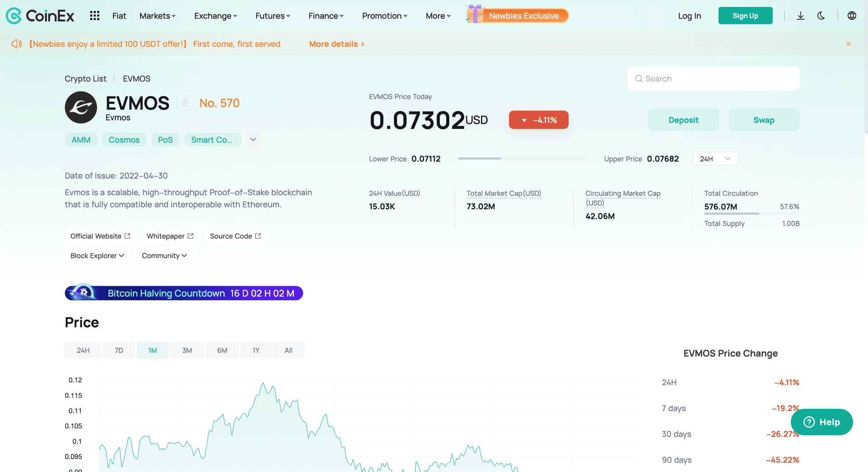Click the EVMOS coin logo
This screenshot has height=472, width=868.
coord(81,108)
